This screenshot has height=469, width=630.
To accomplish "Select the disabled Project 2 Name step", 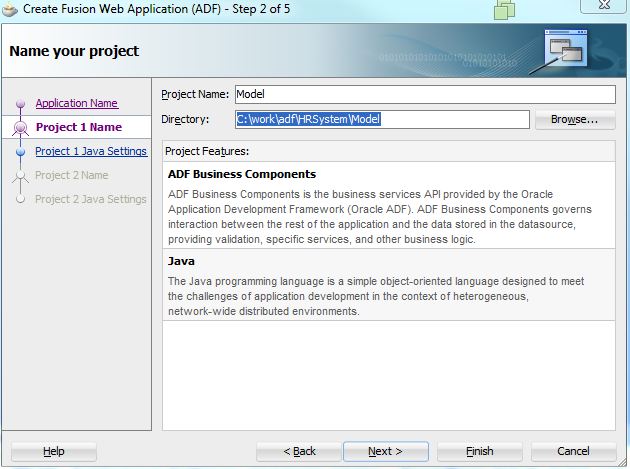I will [72, 175].
